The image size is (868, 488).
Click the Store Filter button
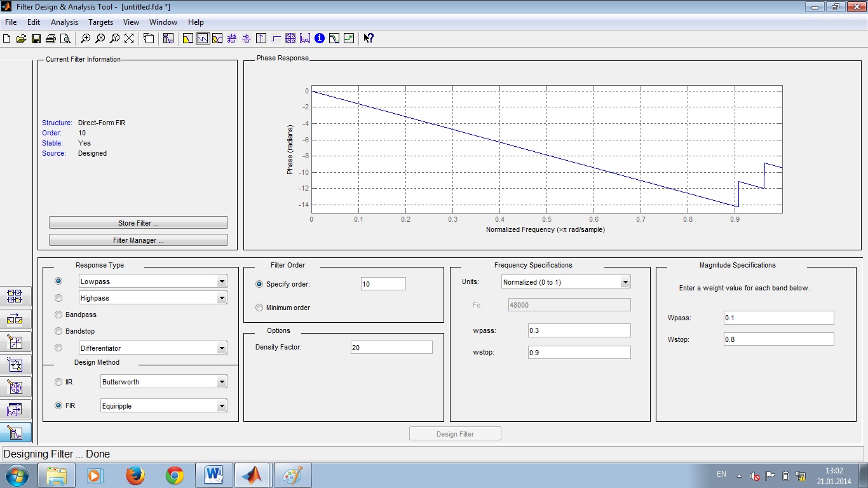click(x=138, y=223)
